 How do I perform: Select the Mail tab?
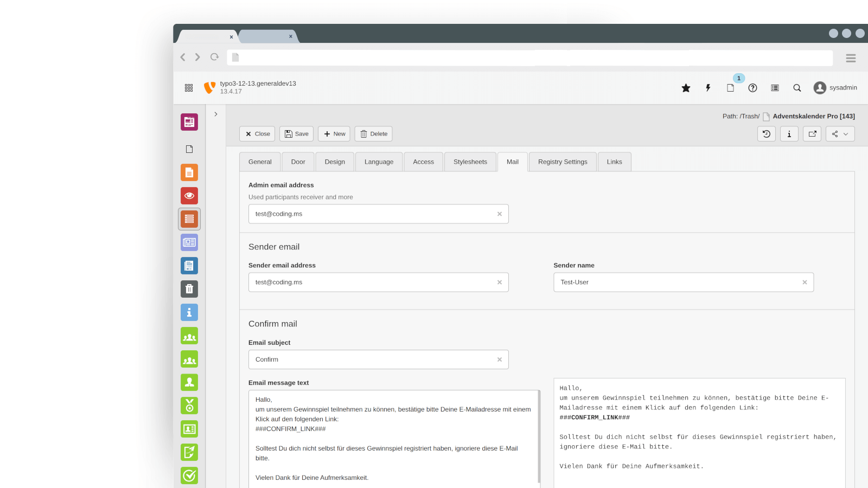pos(513,162)
